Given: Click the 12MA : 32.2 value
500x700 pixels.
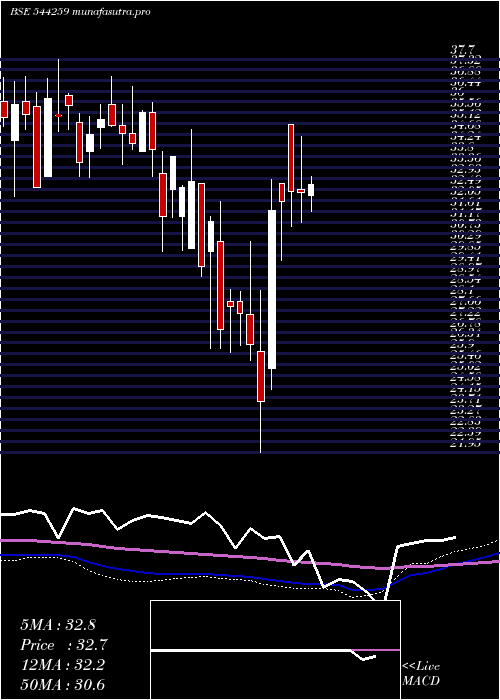Looking at the screenshot, I should click(x=63, y=665).
